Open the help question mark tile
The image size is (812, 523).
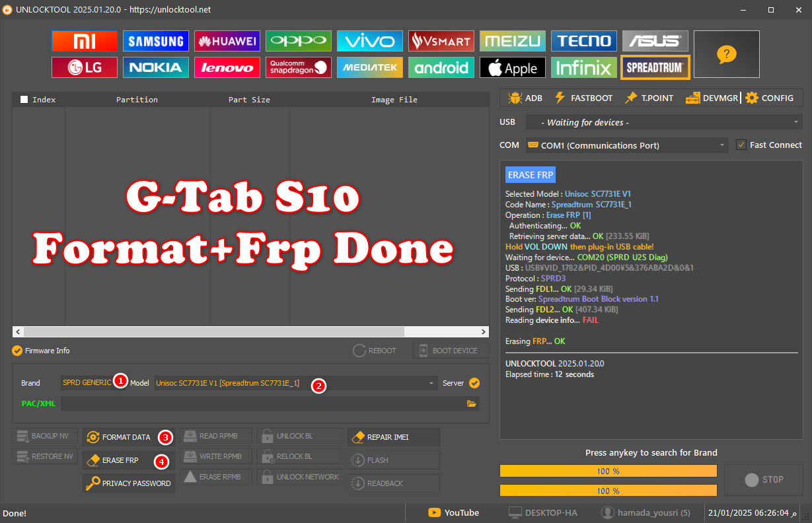tap(726, 54)
